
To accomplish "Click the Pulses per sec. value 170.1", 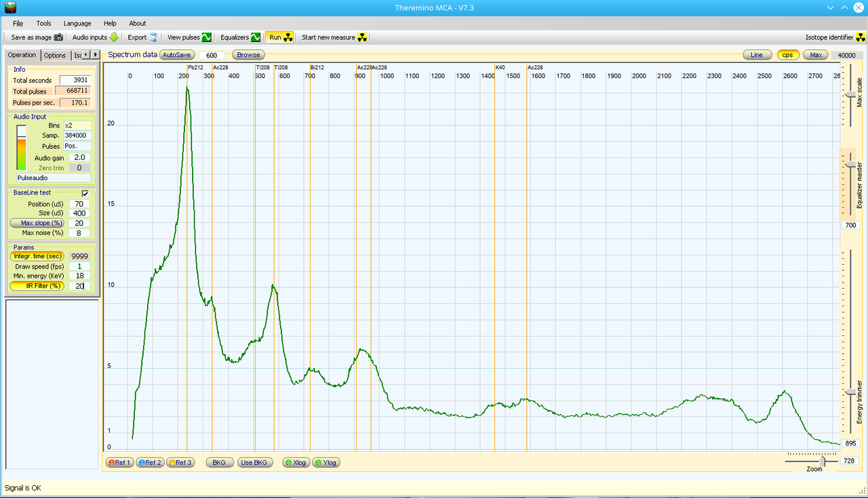I will (75, 102).
